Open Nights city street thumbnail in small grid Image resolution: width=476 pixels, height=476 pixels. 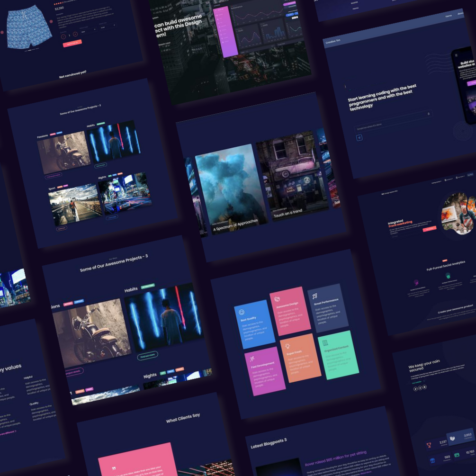pyautogui.click(x=125, y=193)
